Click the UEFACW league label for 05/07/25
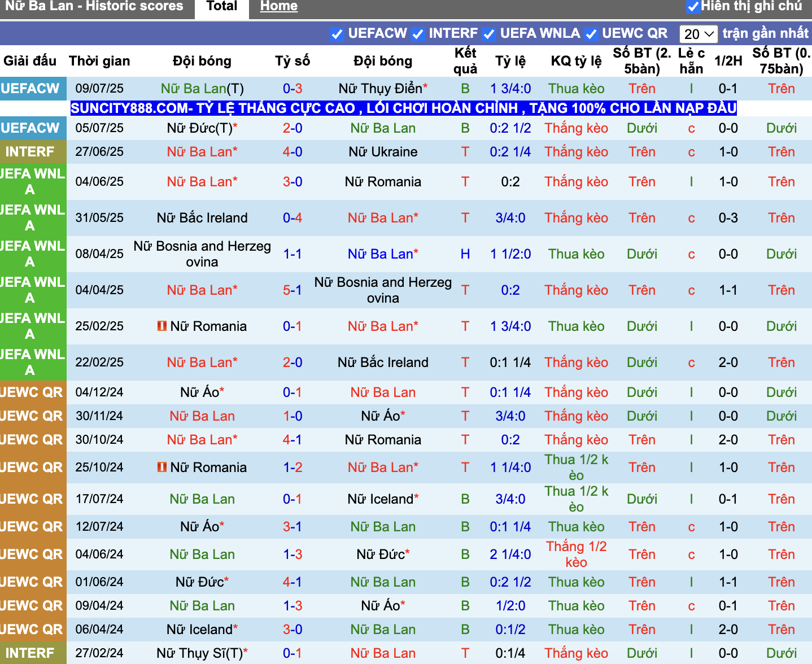 coord(30,128)
